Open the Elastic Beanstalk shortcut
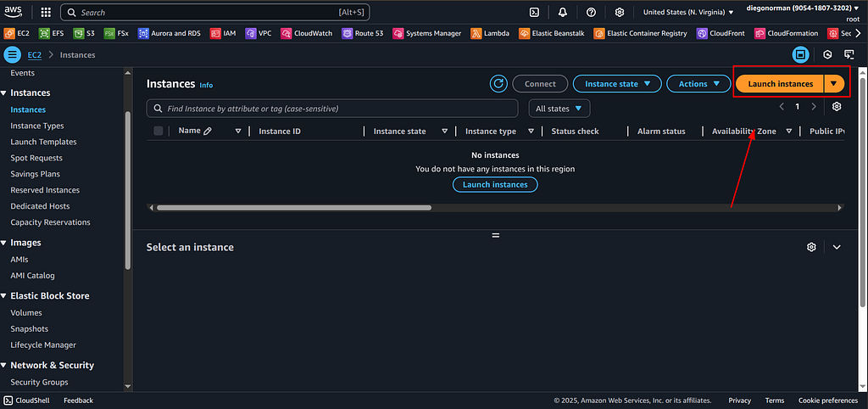868x409 pixels. pos(552,33)
